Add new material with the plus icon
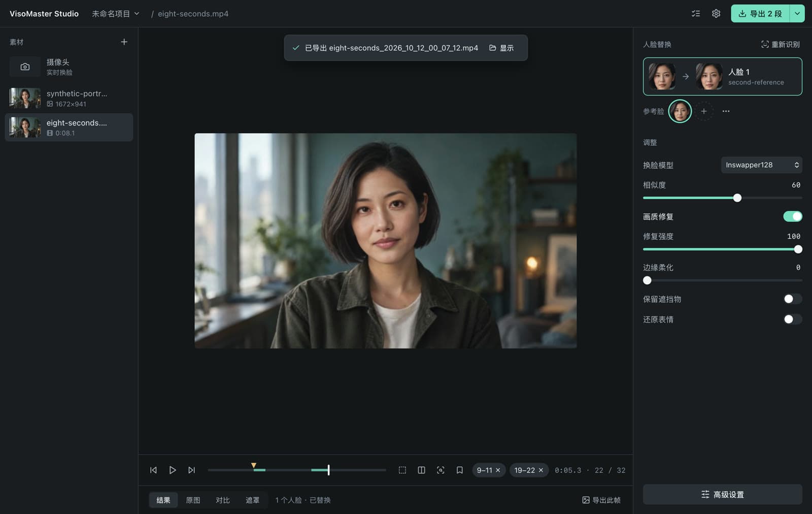Screen dimensions: 812x514 [x=124, y=42]
